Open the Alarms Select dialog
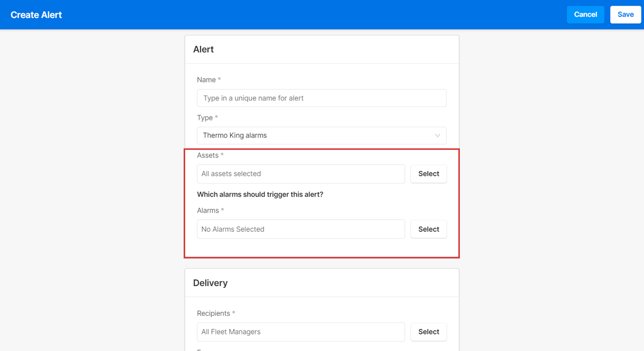Viewport: 644px width, 351px height. [x=428, y=229]
